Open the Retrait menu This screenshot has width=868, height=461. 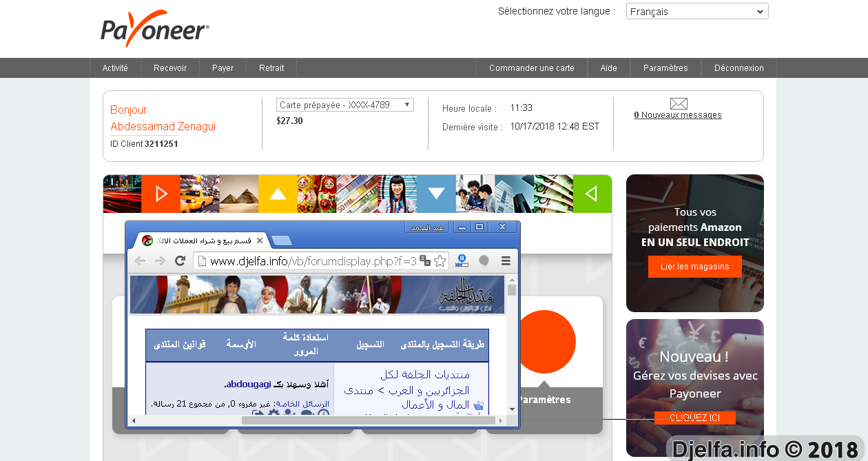click(271, 68)
